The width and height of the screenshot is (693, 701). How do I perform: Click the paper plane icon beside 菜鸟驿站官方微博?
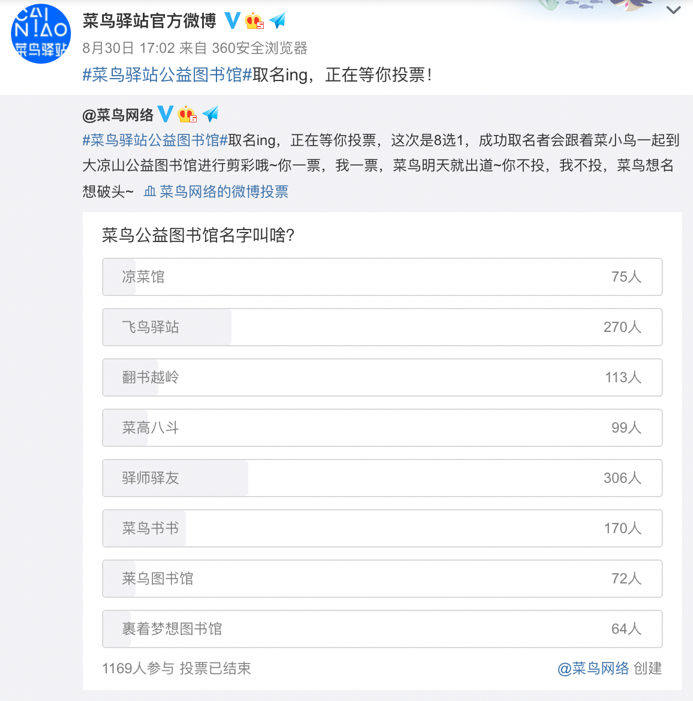point(277,21)
